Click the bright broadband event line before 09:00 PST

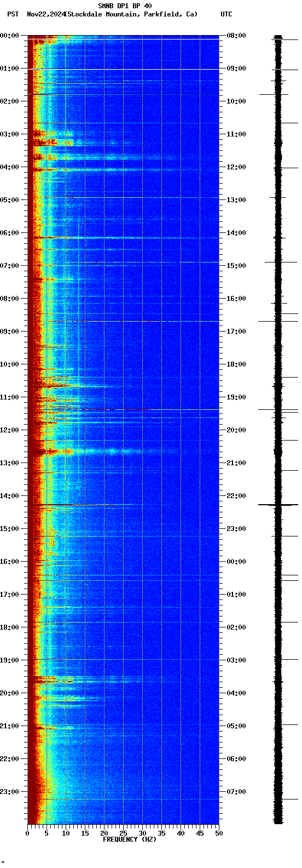point(123,321)
